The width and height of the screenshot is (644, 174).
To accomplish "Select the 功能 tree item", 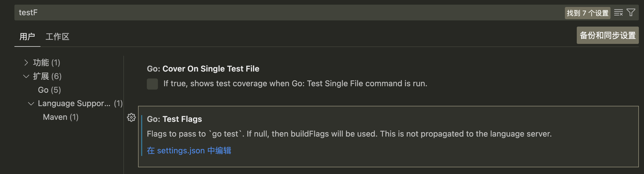I will point(46,62).
